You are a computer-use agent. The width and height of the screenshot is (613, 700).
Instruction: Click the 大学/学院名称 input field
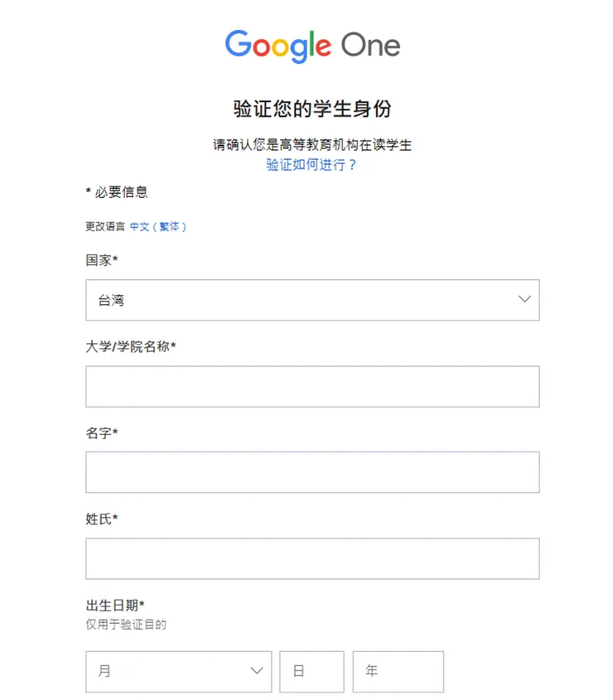pos(312,386)
